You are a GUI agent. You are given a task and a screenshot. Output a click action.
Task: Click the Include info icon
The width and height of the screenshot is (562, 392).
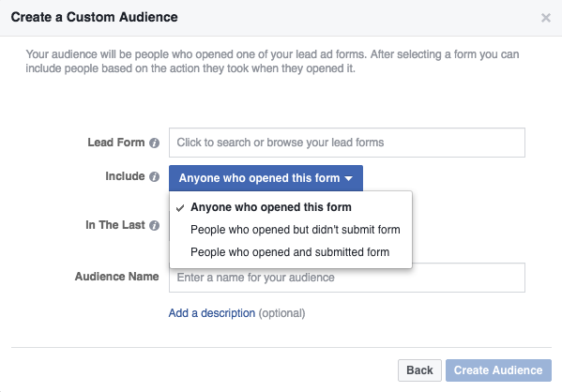coord(154,176)
